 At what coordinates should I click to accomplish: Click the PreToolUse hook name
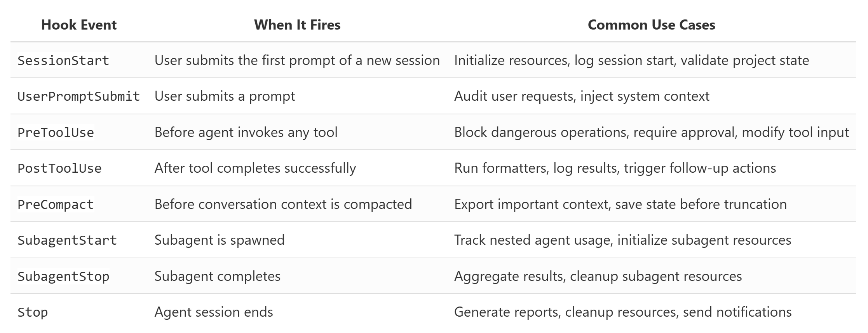56,132
